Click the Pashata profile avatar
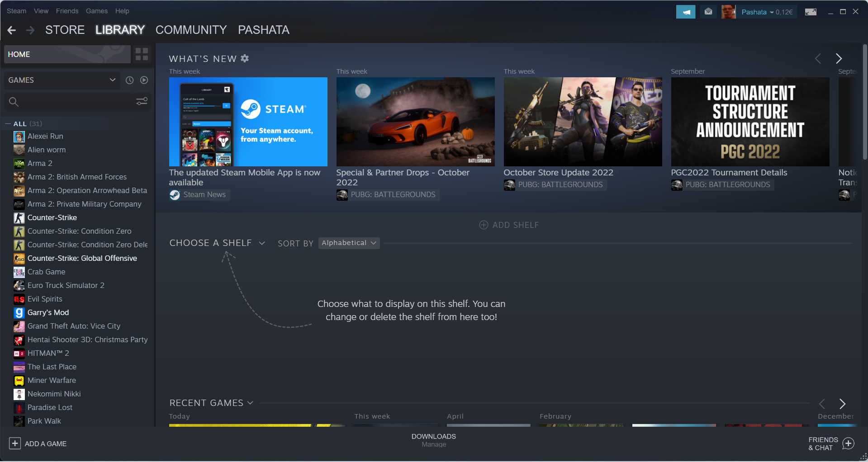 click(x=728, y=12)
